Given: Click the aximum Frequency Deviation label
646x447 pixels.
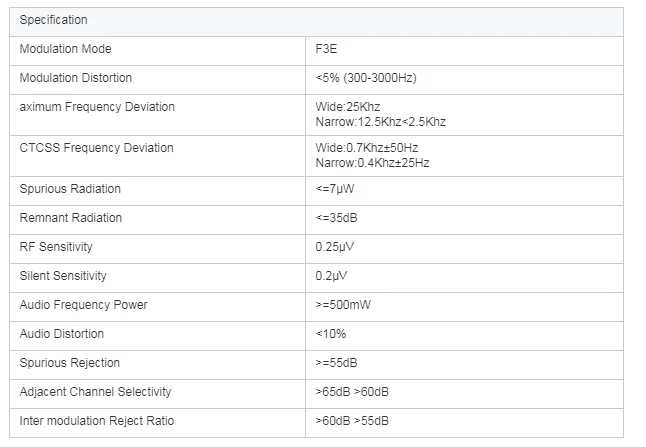Looking at the screenshot, I should [x=97, y=107].
